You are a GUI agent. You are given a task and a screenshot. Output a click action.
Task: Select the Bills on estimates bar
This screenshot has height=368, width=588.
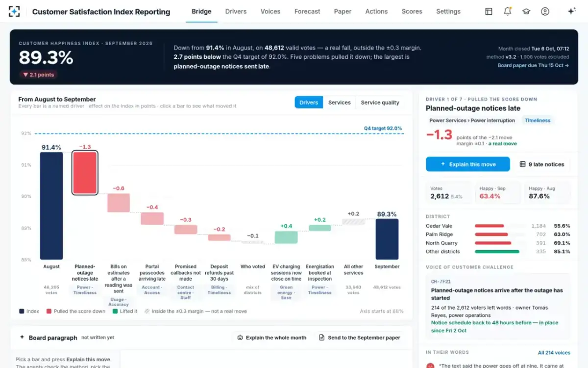pos(119,203)
